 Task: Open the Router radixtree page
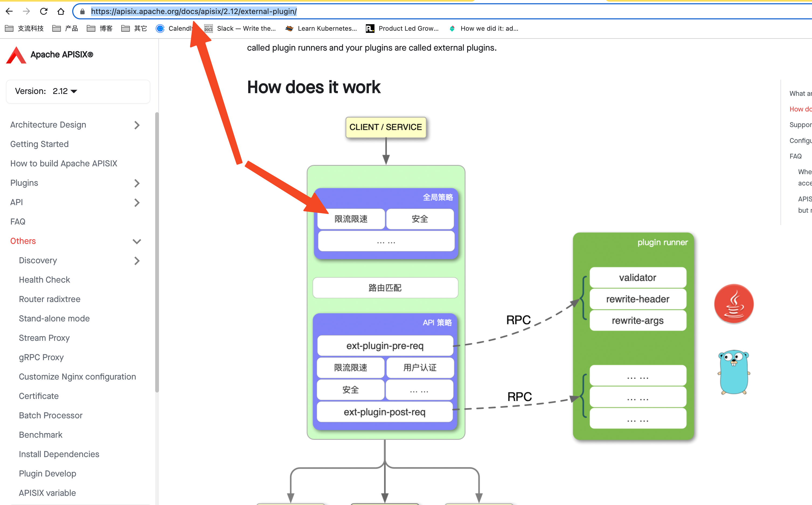[x=50, y=299]
